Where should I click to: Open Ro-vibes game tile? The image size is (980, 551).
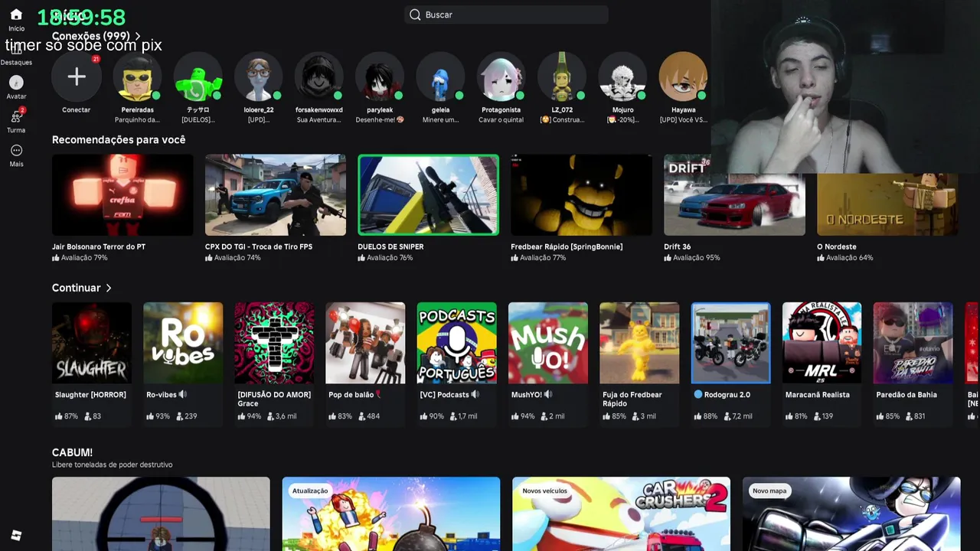pos(183,343)
